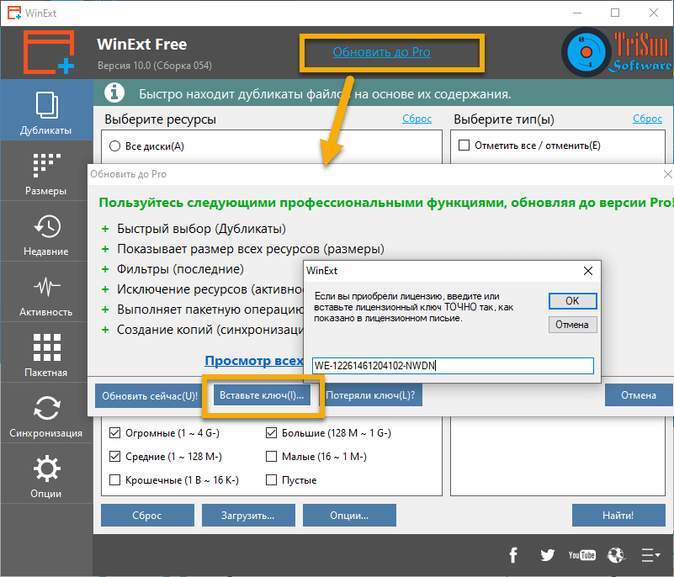
Task: Switch to the Недавние section
Action: [x=46, y=234]
